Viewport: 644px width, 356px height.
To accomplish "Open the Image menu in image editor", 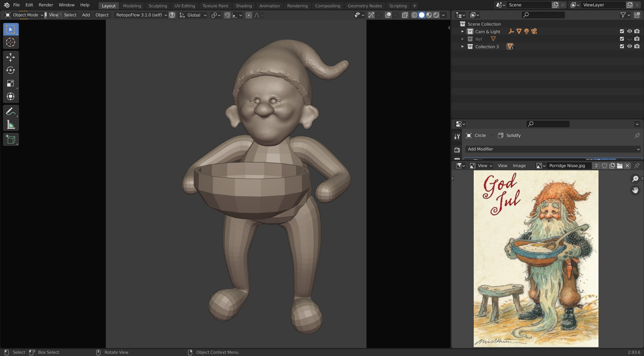I will (x=519, y=165).
